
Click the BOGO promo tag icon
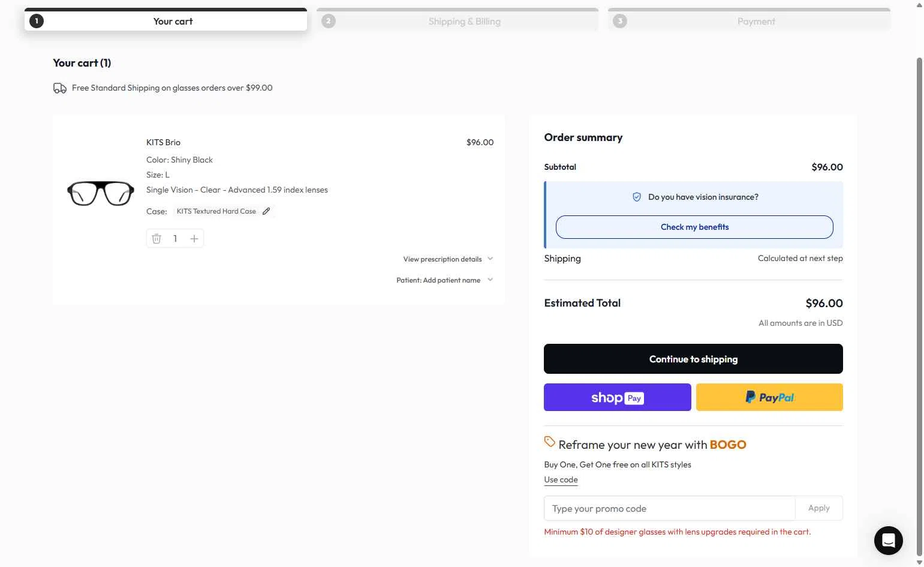pos(550,442)
